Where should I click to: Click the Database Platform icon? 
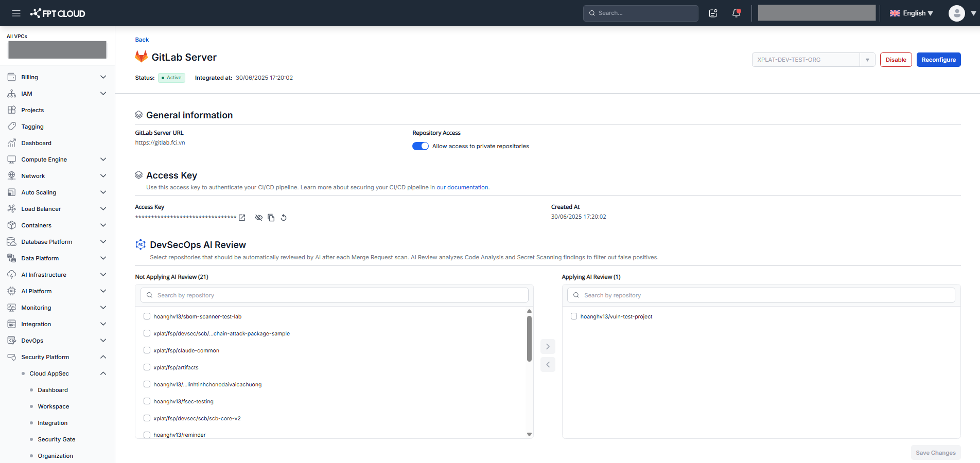pos(12,242)
